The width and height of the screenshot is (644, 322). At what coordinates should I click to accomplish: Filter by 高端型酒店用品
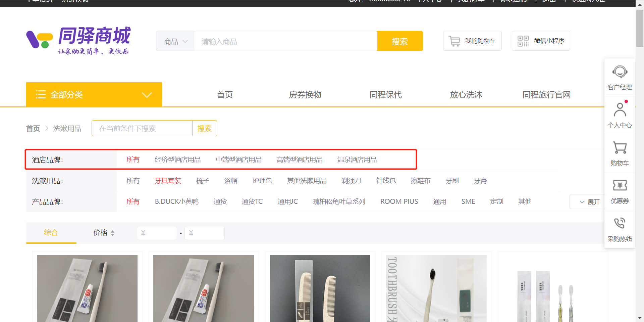coord(300,160)
